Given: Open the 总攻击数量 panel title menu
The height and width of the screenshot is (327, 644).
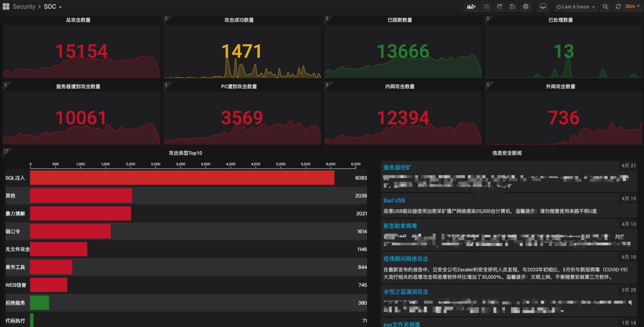Looking at the screenshot, I should click(78, 20).
